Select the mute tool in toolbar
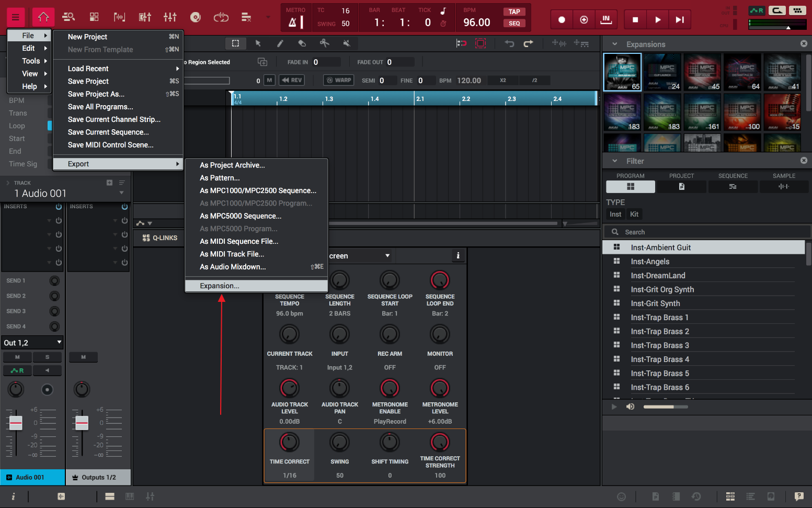This screenshot has width=812, height=508. coord(346,43)
